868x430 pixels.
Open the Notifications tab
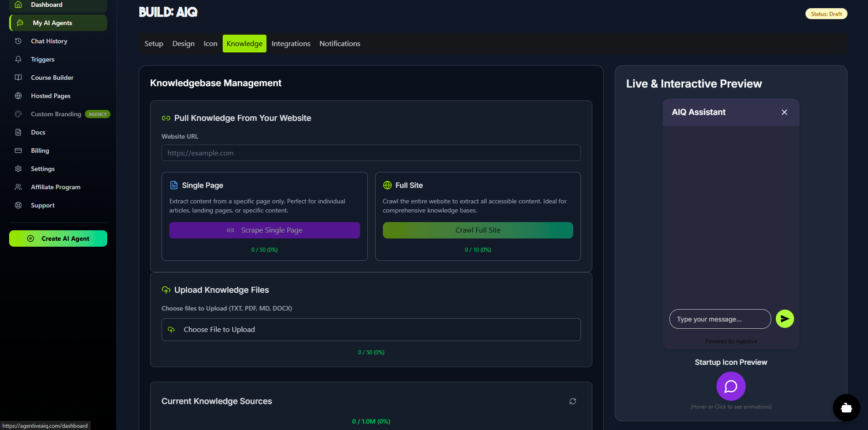click(x=340, y=44)
